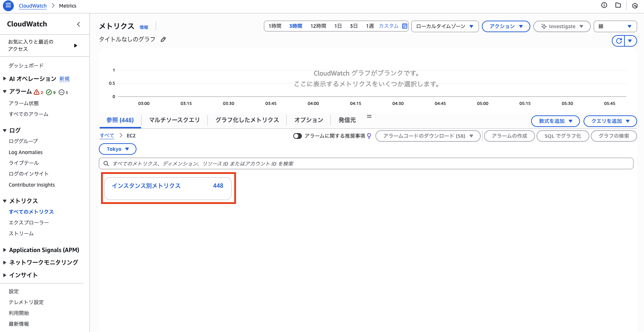The height and width of the screenshot is (332, 644).
Task: Collapse the CloudWatch sidebar with chevron
Action: pyautogui.click(x=79, y=24)
